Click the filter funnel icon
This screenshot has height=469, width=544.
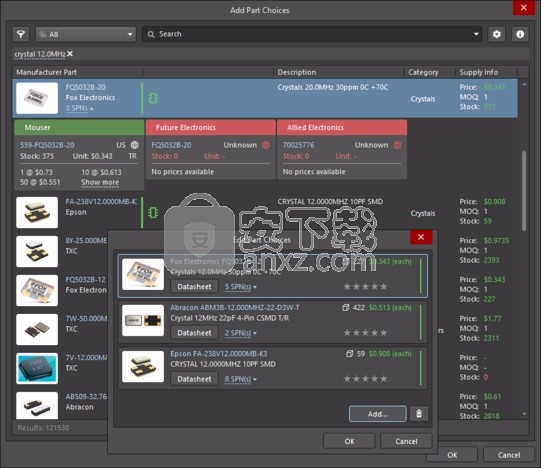(x=21, y=34)
